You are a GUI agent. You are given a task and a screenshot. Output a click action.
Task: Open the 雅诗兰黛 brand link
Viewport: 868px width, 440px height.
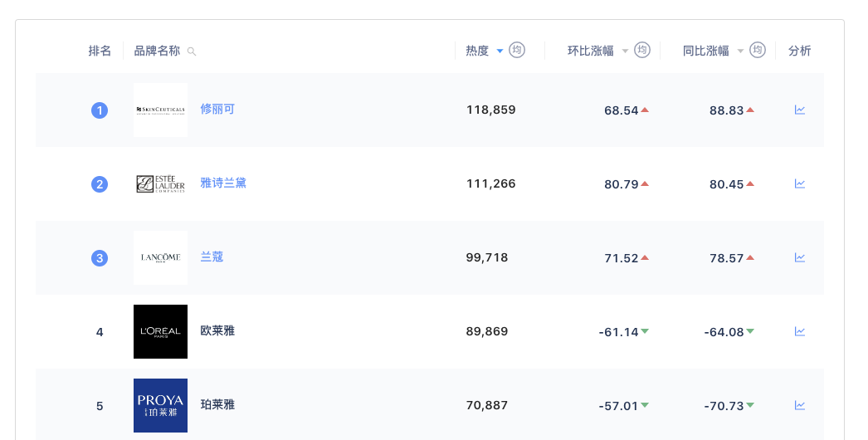click(223, 183)
